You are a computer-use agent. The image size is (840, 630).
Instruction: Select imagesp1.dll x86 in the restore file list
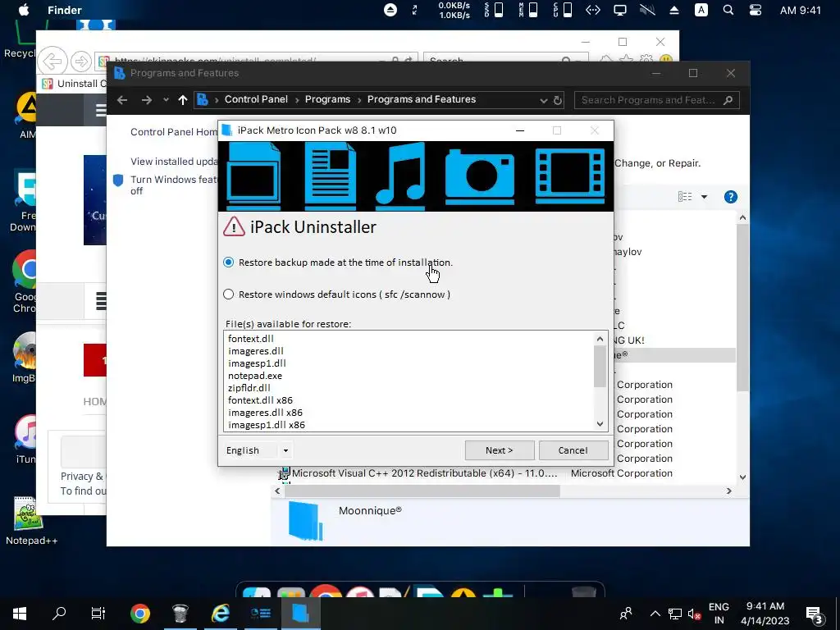(267, 425)
